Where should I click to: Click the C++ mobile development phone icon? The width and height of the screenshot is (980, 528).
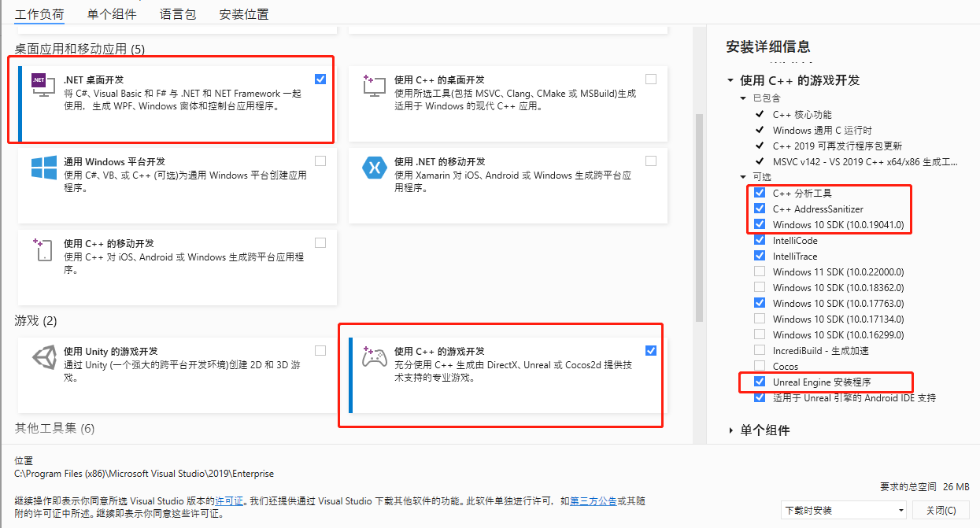(43, 249)
